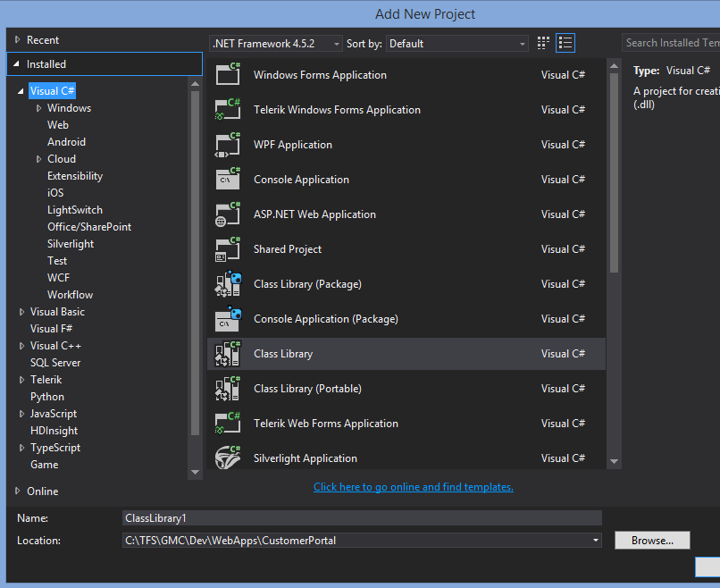
Task: Click the Console Application template icon
Action: [x=228, y=179]
